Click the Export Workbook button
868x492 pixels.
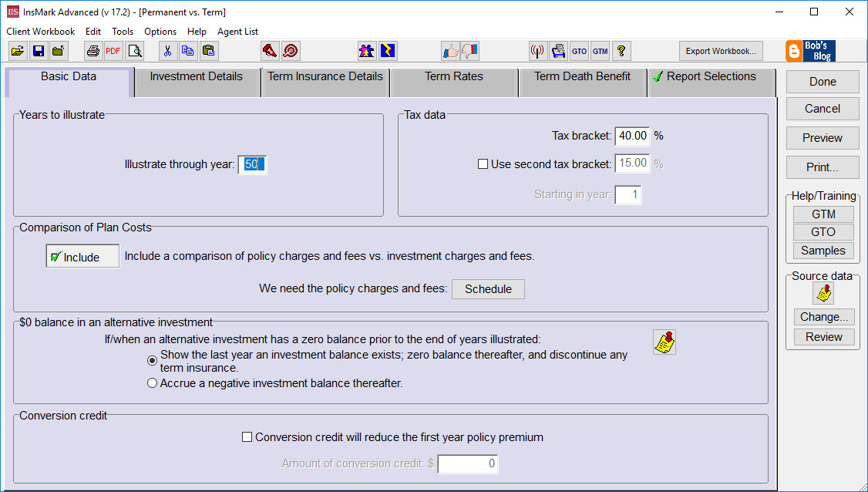click(x=720, y=51)
